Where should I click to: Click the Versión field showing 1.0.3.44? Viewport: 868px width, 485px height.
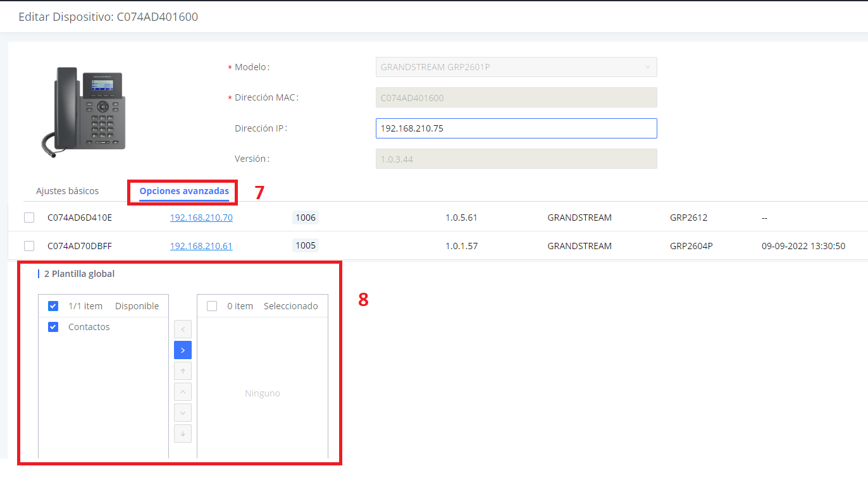(x=516, y=158)
